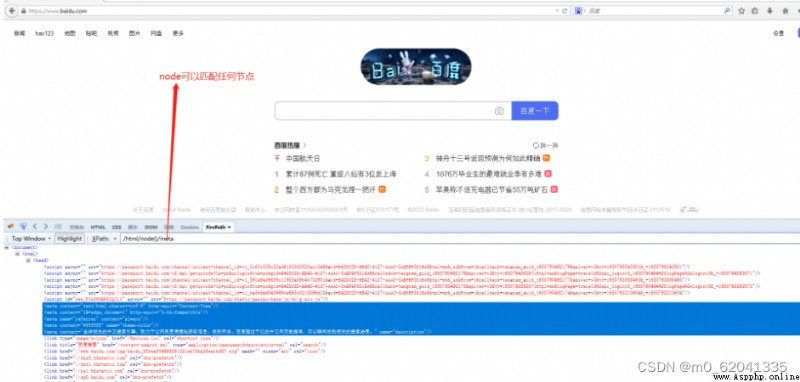Click the bookmark star icon
This screenshot has width=800, height=382.
(x=741, y=11)
